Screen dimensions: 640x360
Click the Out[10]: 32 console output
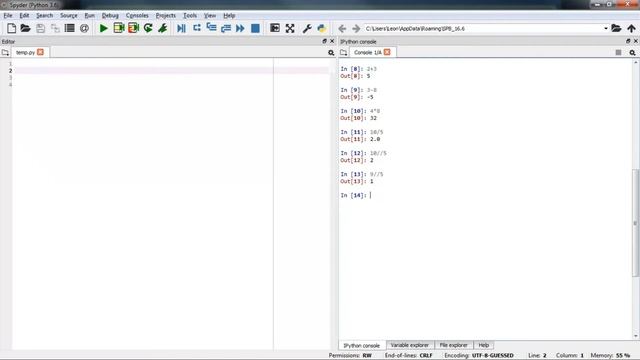[x=358, y=118]
